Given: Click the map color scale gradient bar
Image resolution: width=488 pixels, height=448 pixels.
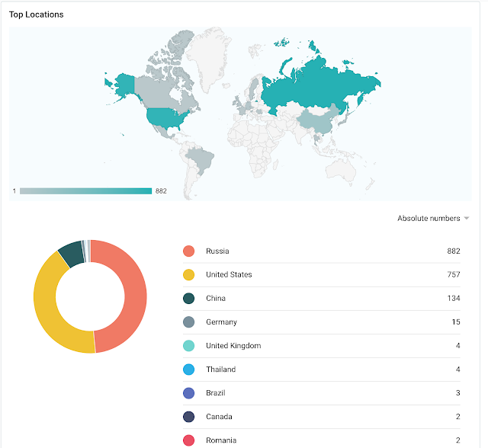Looking at the screenshot, I should (85, 191).
